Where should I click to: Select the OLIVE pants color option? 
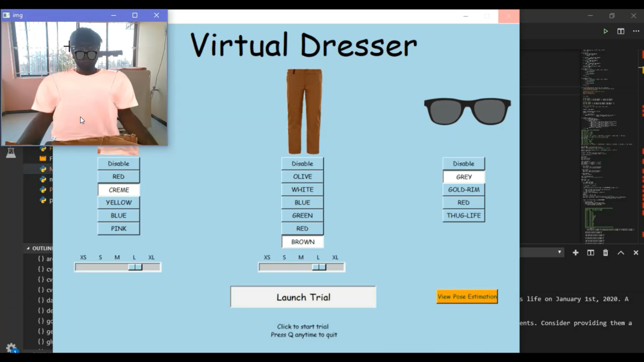click(302, 176)
